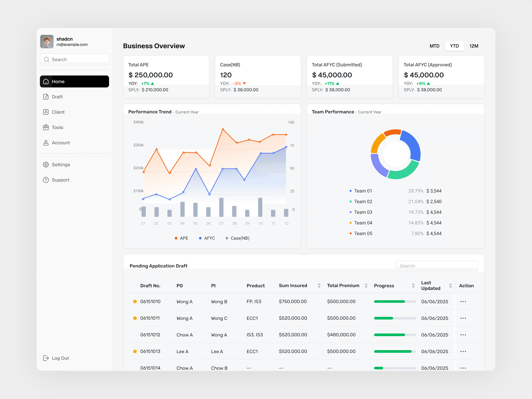Click shadcn user avatar
Screen dimensions: 532x399
pos(47,41)
